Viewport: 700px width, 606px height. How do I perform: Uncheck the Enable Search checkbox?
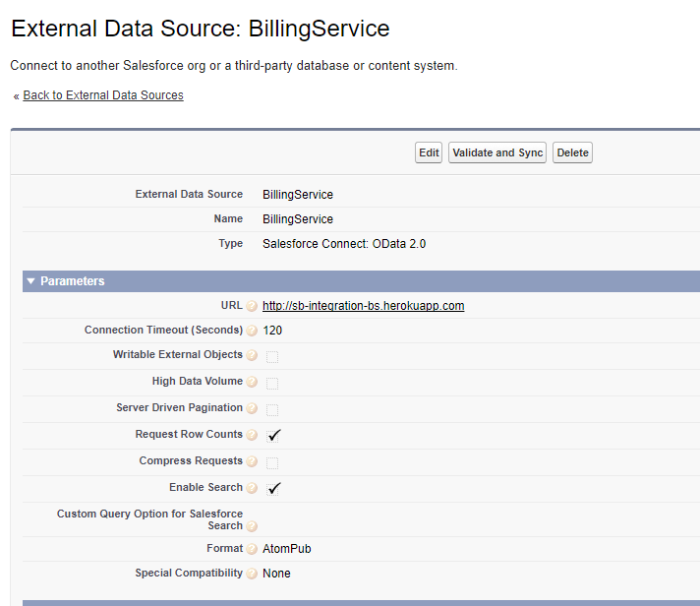tap(273, 489)
